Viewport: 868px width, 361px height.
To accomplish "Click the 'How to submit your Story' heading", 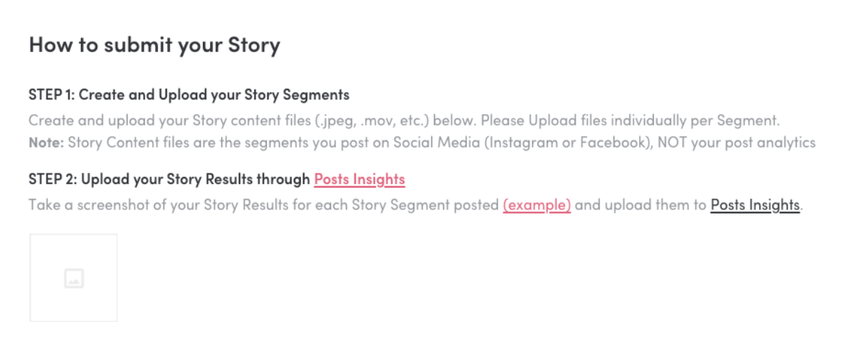I will [x=154, y=45].
